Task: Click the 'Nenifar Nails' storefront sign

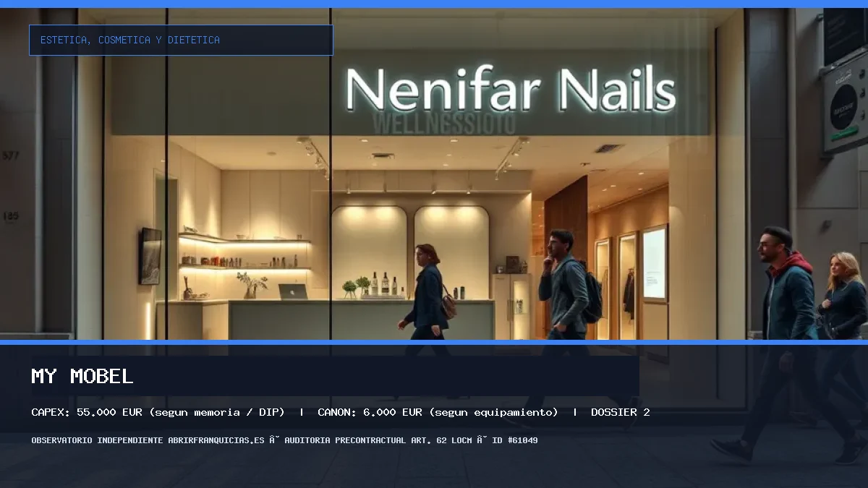Action: [x=511, y=90]
